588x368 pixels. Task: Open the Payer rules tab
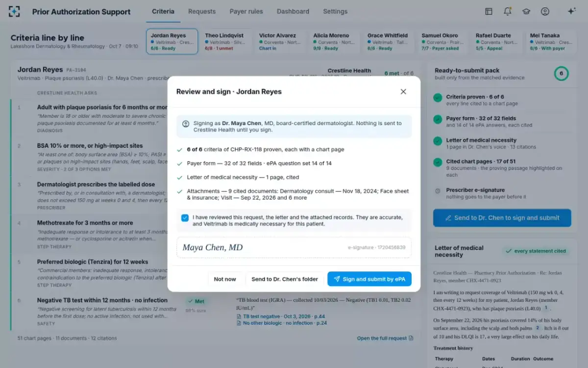coord(246,11)
